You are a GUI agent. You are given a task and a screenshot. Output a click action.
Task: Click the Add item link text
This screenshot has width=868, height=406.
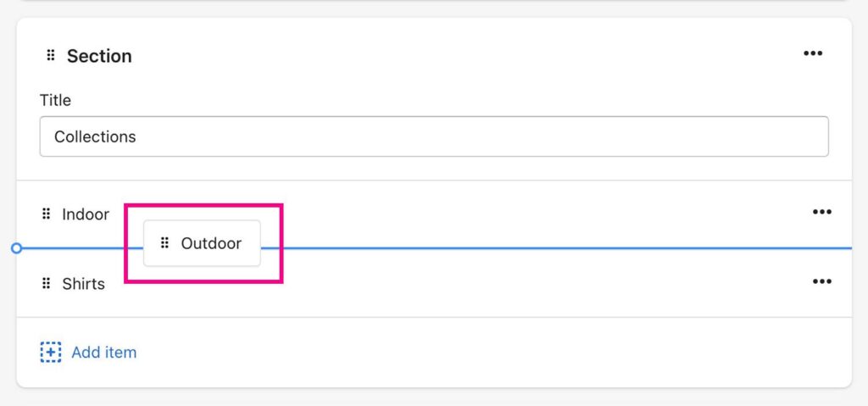click(x=104, y=353)
